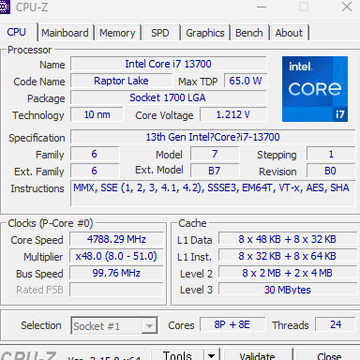Go to the Graphics tab
The height and width of the screenshot is (360, 360).
205,33
